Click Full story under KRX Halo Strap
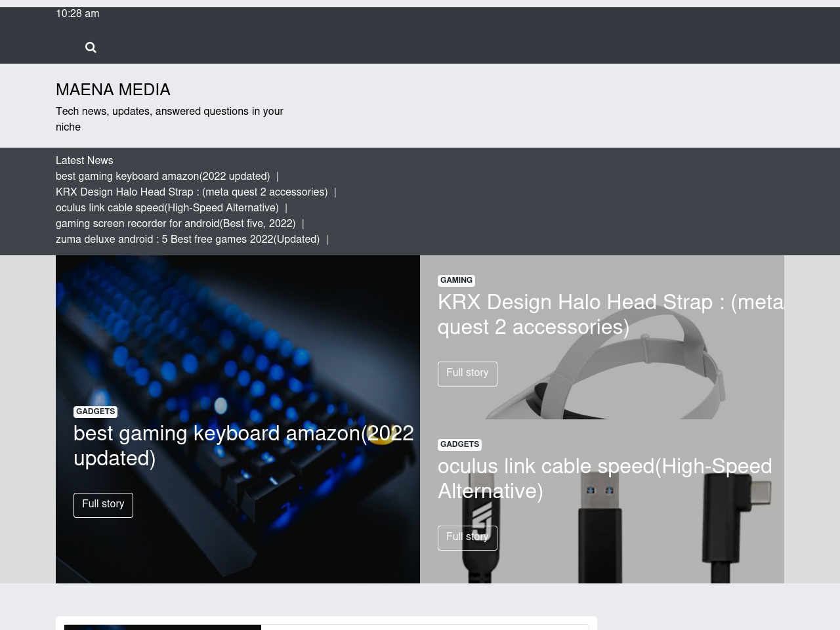The width and height of the screenshot is (840, 630). coord(467,373)
